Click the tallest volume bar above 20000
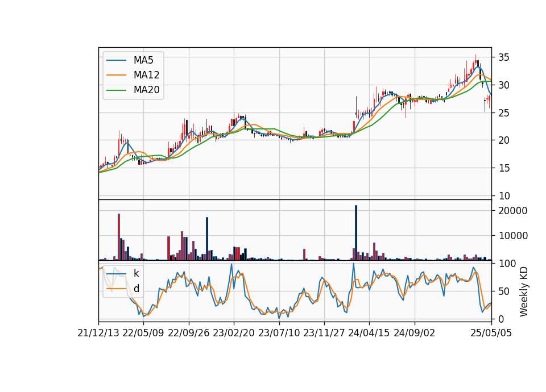Viewport: 546px width, 392px height. (356, 233)
